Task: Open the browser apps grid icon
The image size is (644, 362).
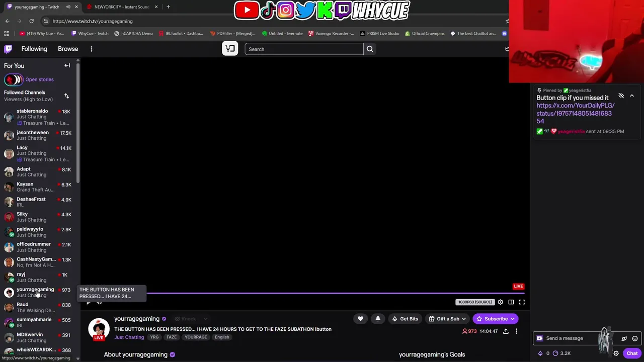Action: [x=7, y=34]
